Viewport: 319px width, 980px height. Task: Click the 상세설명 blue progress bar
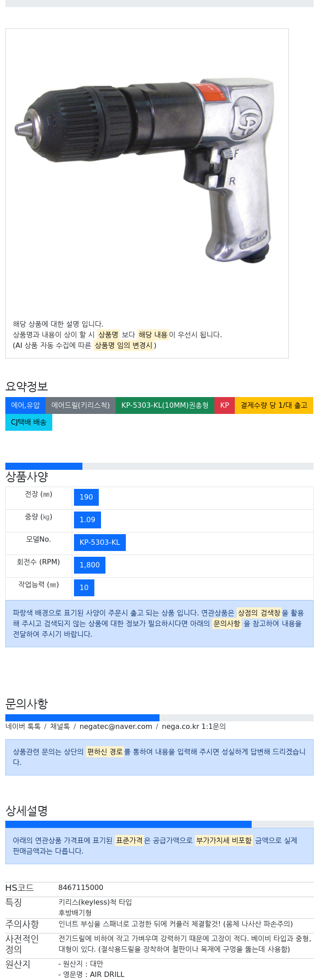[128, 824]
